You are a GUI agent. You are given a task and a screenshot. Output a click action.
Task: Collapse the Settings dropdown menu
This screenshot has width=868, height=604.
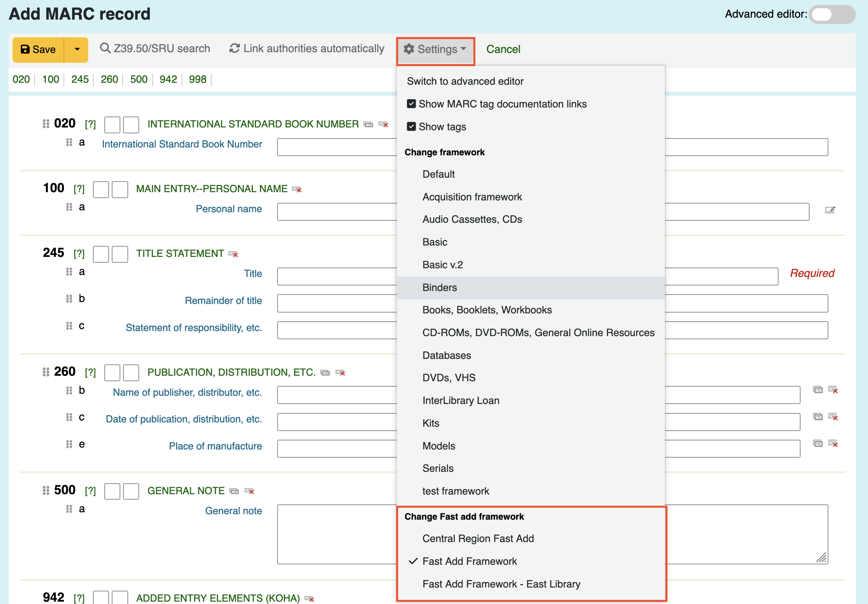coord(436,50)
